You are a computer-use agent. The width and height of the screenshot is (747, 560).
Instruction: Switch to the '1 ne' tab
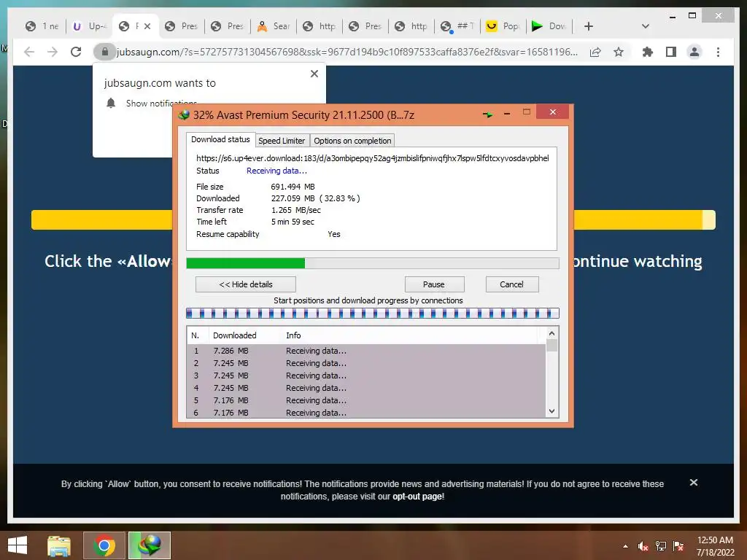(42, 26)
